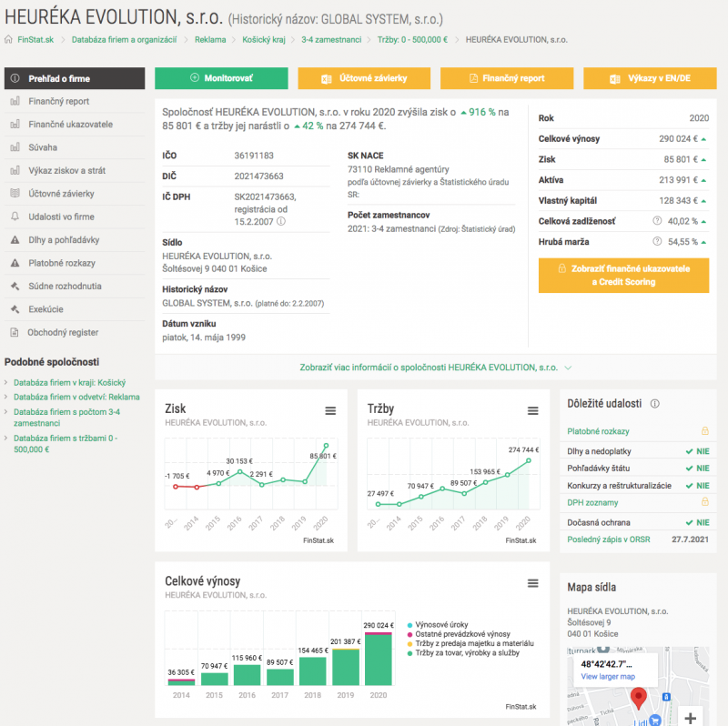
Task: Toggle Tržby za tovar, výrobky a služby series
Action: click(x=463, y=652)
